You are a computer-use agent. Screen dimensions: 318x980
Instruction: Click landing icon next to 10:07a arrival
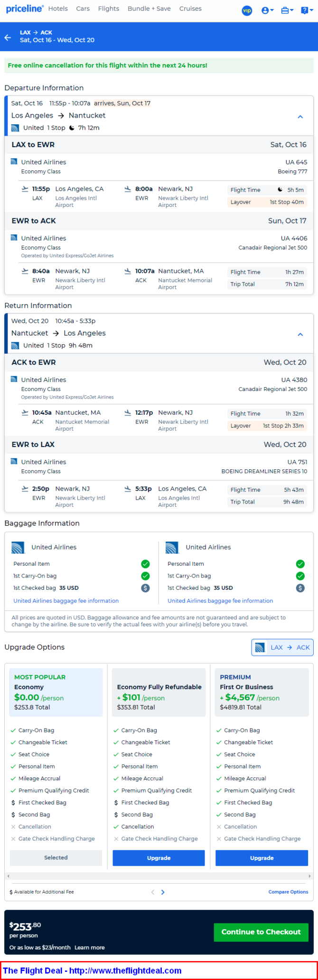[x=128, y=271]
